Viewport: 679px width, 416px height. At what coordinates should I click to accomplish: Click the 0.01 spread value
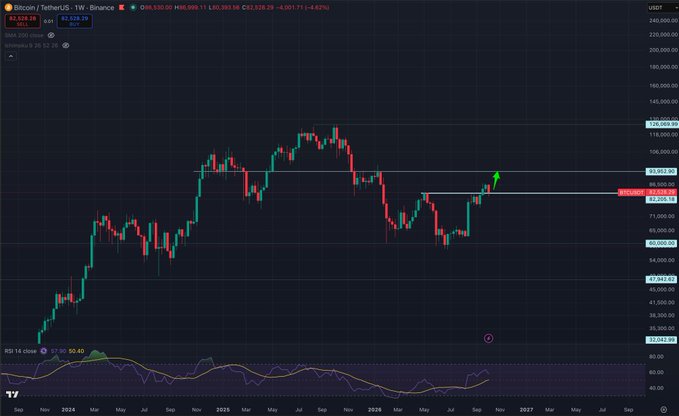click(x=48, y=21)
